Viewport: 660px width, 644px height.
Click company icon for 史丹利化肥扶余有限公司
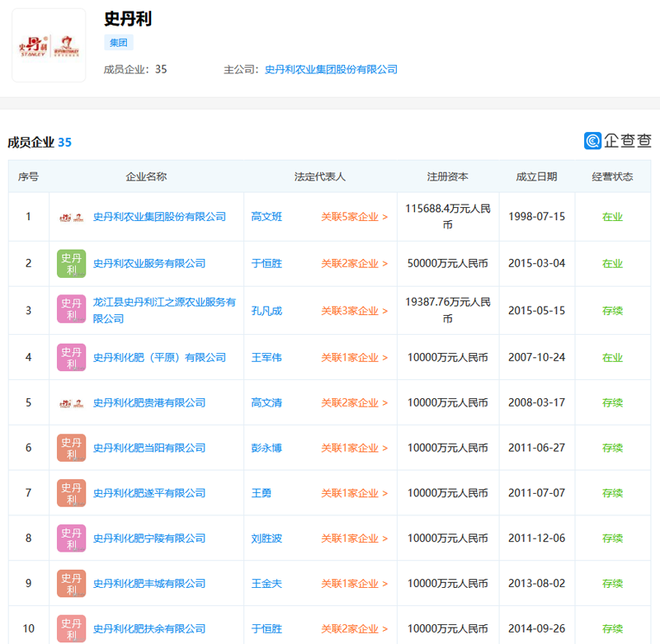[x=72, y=629]
